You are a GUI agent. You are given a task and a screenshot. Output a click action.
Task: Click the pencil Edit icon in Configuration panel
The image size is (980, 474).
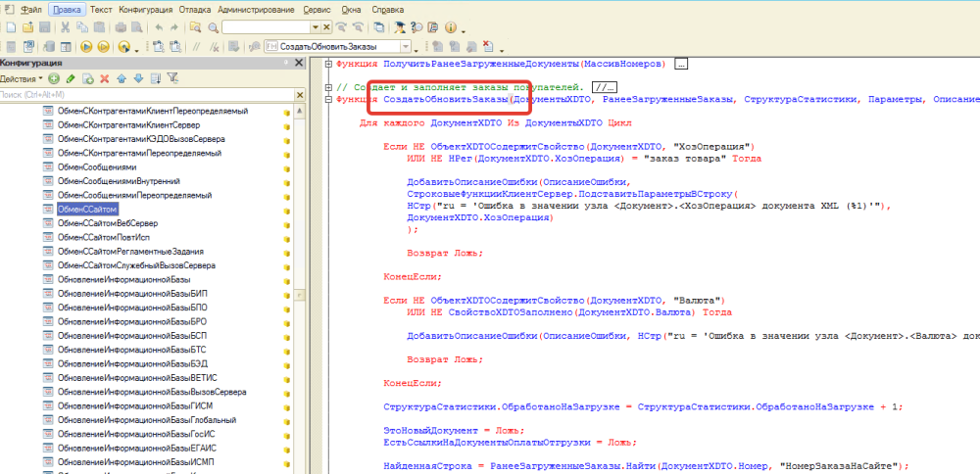point(73,78)
